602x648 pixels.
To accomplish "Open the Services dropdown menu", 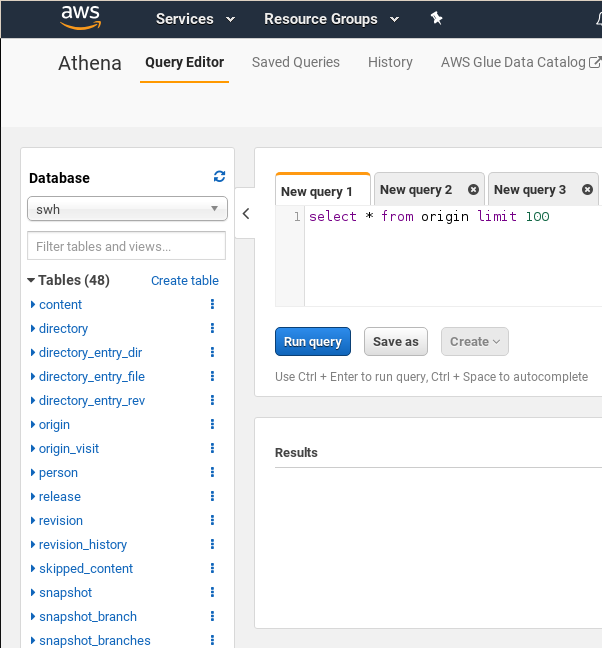I will click(195, 19).
